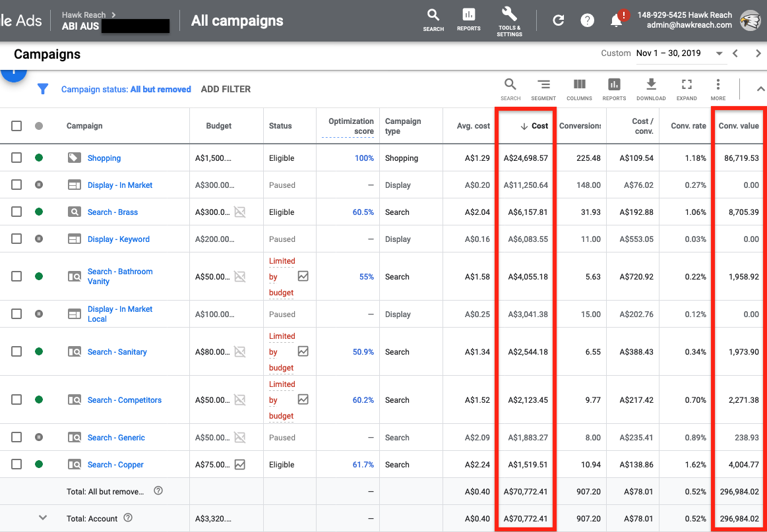
Task: Sort by Conv. value column header
Action: pyautogui.click(x=739, y=126)
